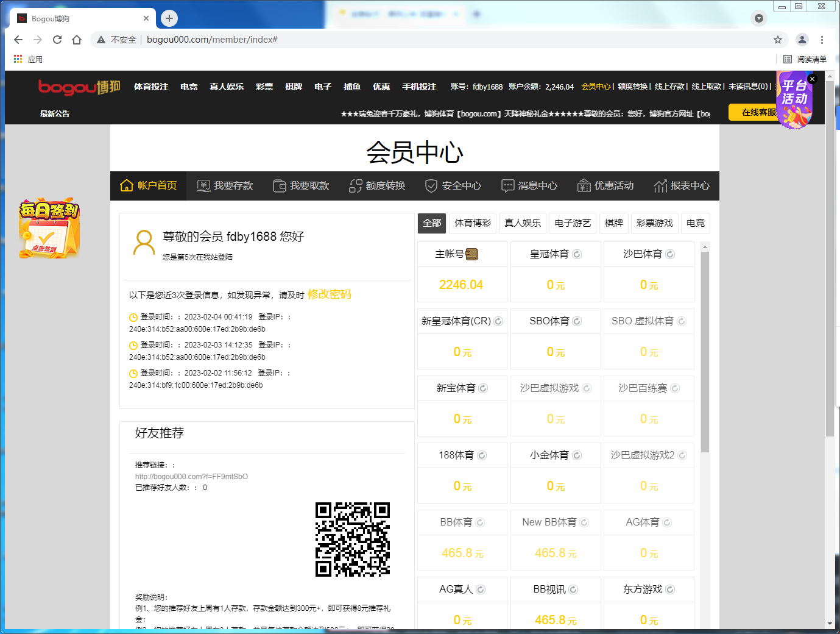Click the refresh icon next to 皇冠体育

[x=577, y=254]
